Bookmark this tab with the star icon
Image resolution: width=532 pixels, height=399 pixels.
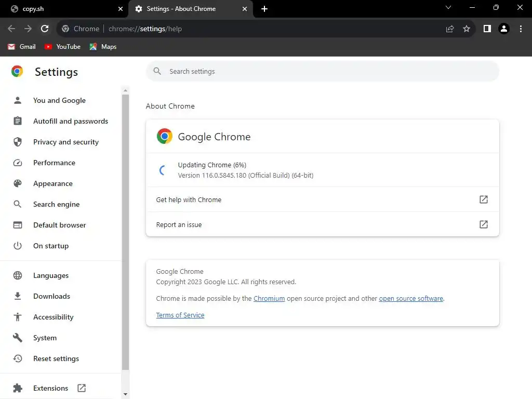pos(467,29)
